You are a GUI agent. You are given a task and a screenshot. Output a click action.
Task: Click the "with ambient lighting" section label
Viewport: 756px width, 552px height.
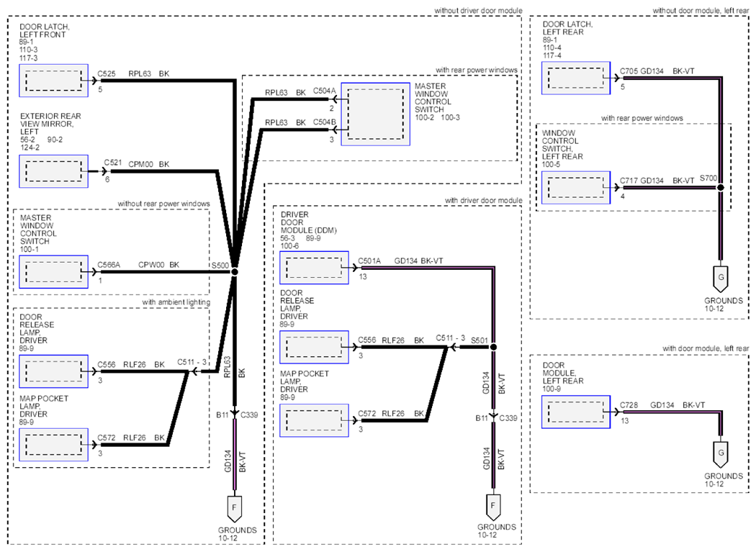click(x=176, y=302)
